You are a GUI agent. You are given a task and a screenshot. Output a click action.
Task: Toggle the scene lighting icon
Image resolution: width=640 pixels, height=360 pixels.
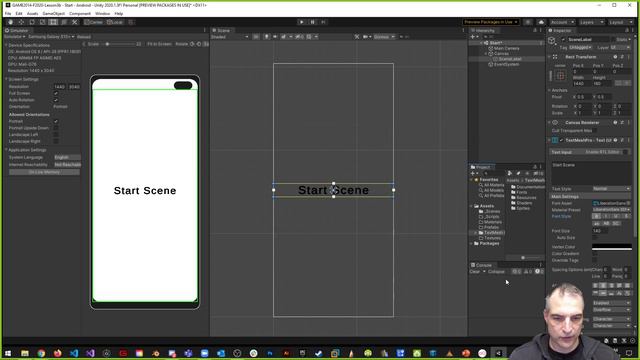tap(267, 37)
